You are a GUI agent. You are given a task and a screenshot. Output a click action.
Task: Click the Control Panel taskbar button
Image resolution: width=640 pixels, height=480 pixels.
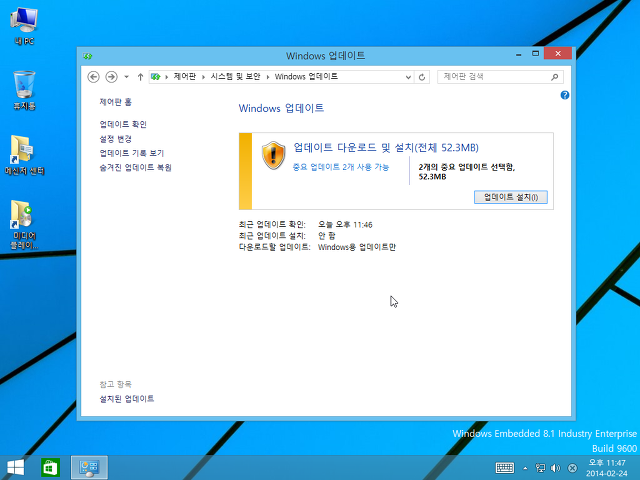tap(89, 468)
